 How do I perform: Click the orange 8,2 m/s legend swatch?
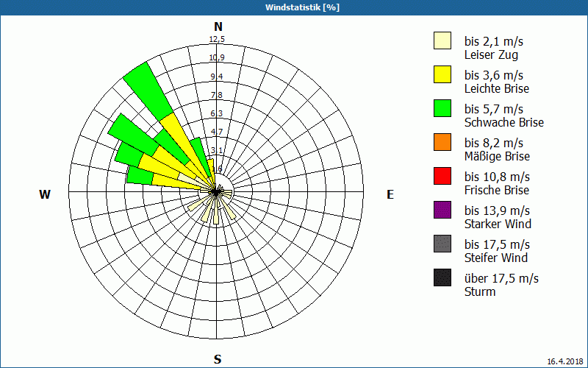(x=442, y=142)
